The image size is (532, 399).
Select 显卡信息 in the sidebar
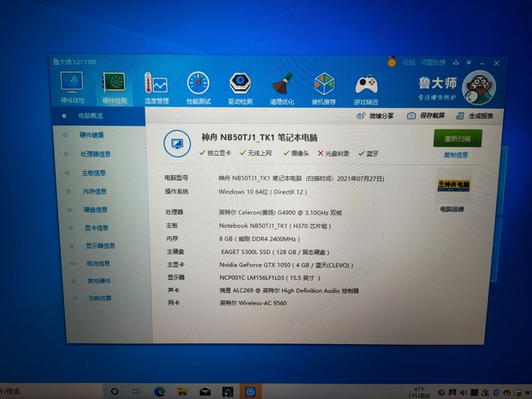click(96, 228)
